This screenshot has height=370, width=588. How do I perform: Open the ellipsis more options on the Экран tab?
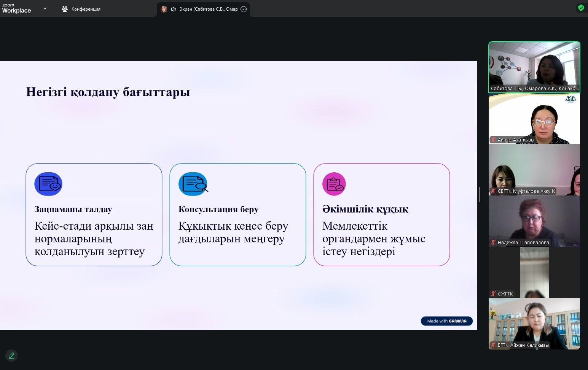tap(244, 9)
